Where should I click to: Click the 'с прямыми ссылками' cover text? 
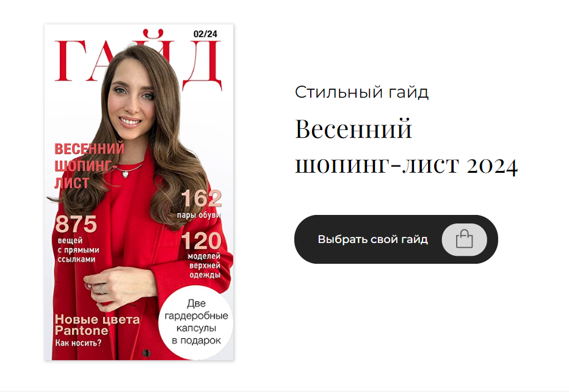tap(78, 255)
